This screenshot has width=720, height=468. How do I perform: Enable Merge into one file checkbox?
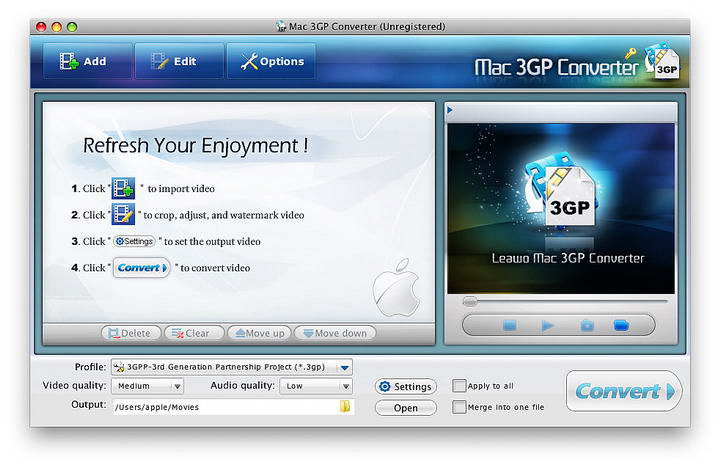coord(459,407)
